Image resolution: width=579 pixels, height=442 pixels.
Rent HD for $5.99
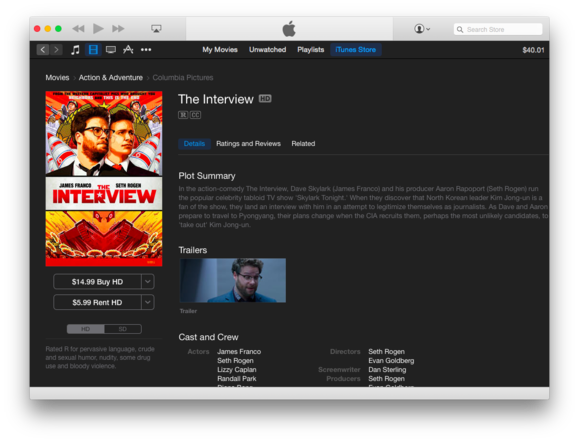[x=97, y=302]
